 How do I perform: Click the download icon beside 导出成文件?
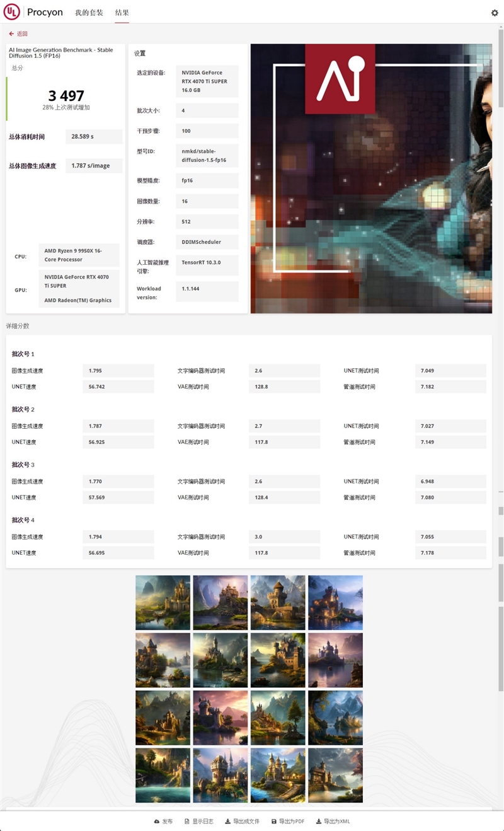(227, 822)
